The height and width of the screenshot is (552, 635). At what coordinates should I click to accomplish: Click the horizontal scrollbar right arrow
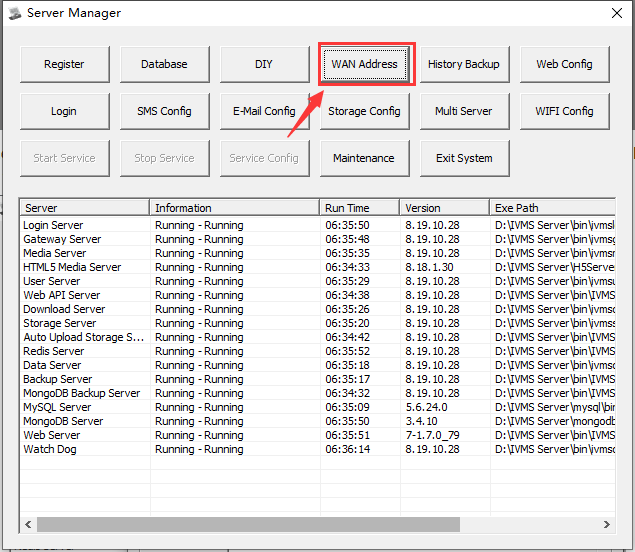tap(607, 525)
